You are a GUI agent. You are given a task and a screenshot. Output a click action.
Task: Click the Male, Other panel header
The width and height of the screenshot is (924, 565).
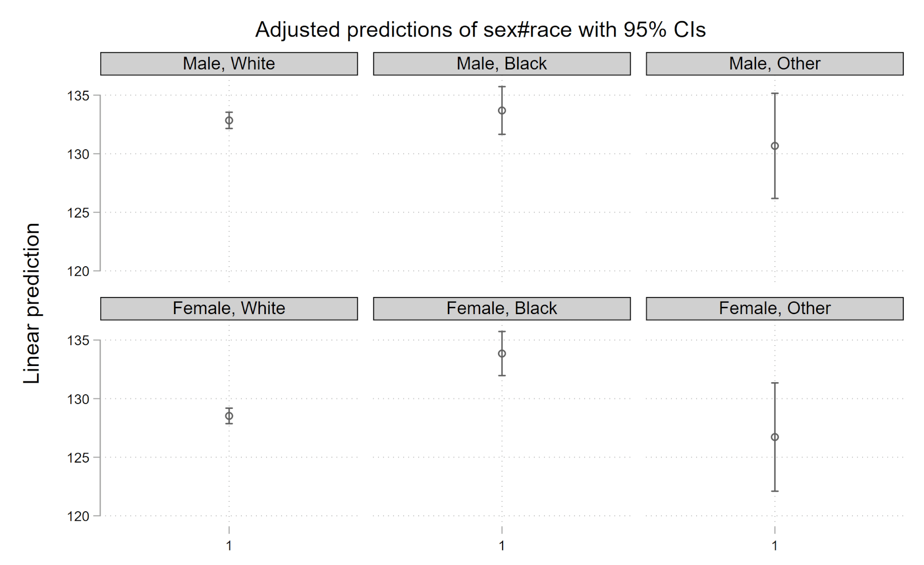(x=775, y=64)
